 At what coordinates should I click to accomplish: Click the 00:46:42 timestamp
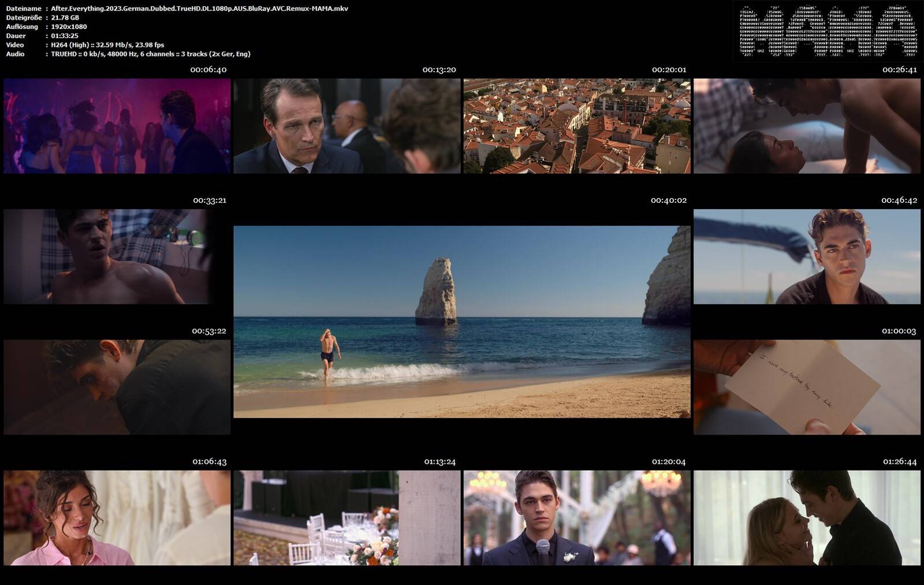899,200
